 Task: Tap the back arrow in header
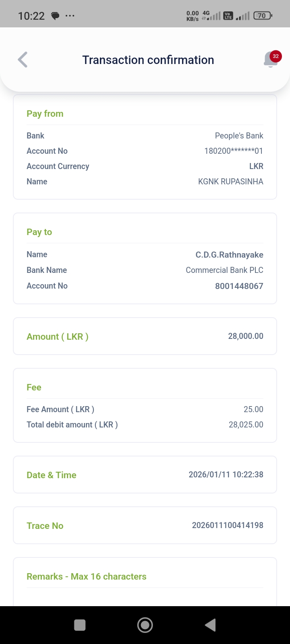coord(23,60)
